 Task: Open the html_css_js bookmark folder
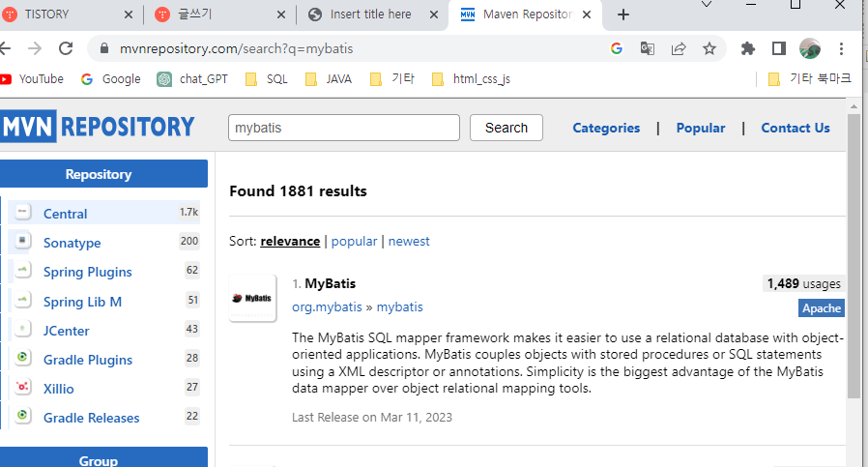click(x=471, y=79)
